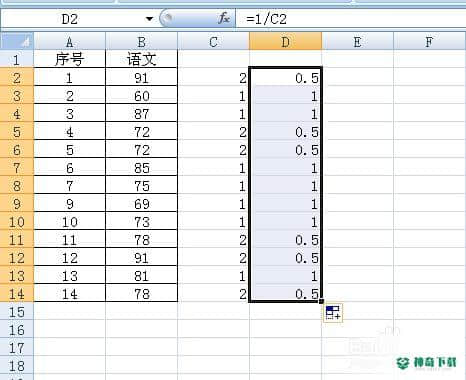This screenshot has width=466, height=380.
Task: Click the Auto Fill Options icon
Action: click(x=333, y=313)
